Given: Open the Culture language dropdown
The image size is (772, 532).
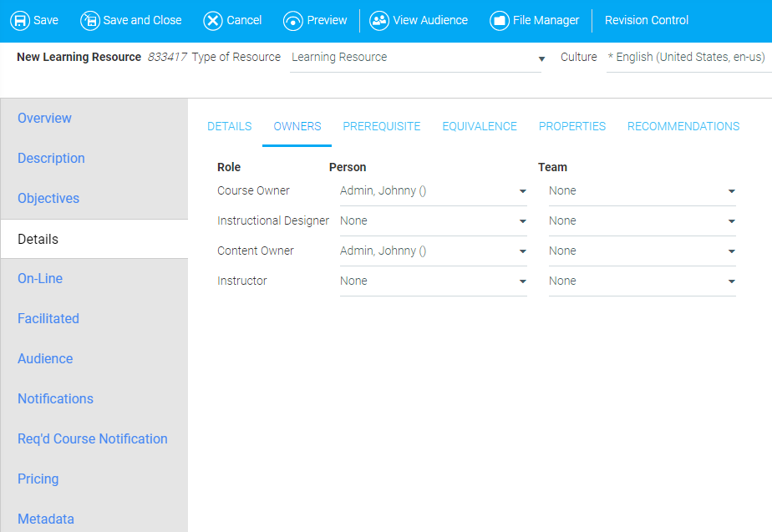Looking at the screenshot, I should [x=688, y=58].
